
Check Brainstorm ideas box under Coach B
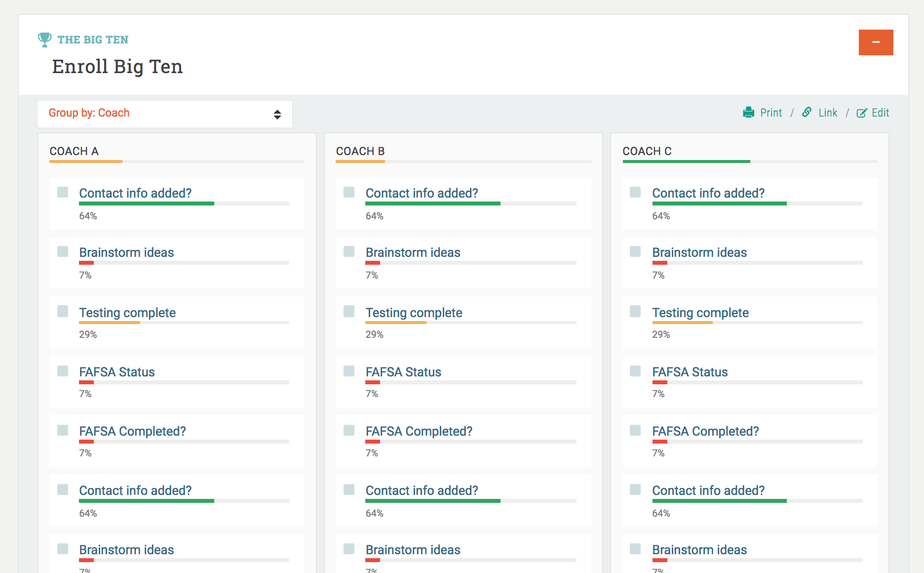pyautogui.click(x=349, y=251)
